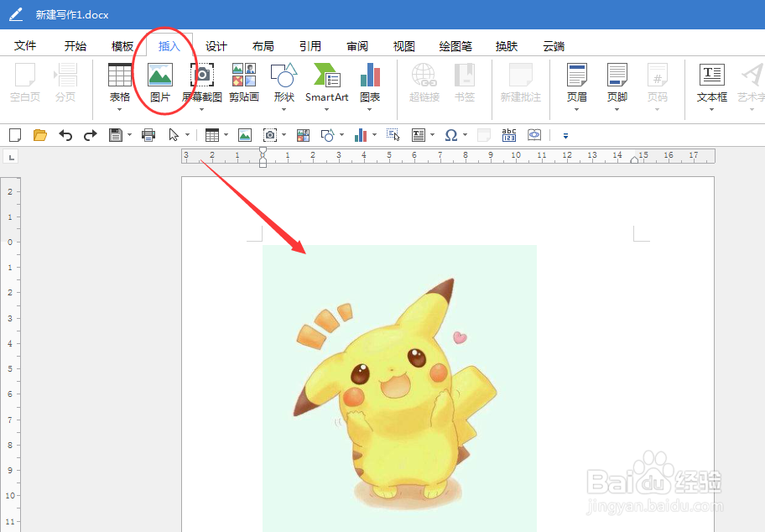Select the 插入 insert tab
Viewport: 765px width, 532px height.
[169, 46]
